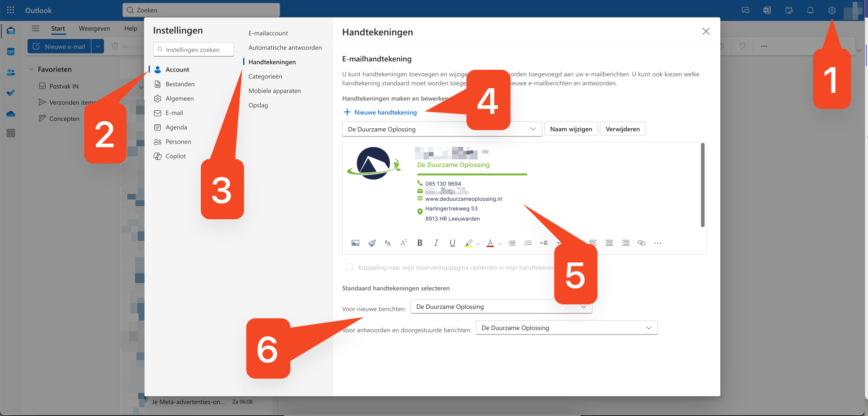Toggle italic formatting in signature
This screenshot has height=416, width=868.
(x=436, y=243)
